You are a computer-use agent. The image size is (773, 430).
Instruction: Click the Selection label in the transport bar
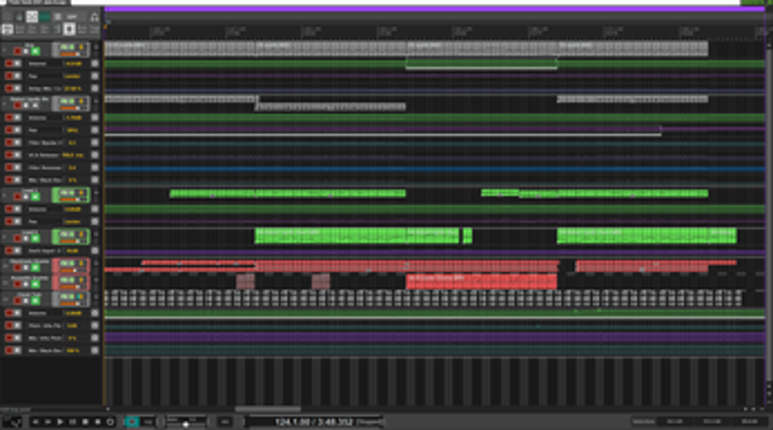pyautogui.click(x=643, y=422)
